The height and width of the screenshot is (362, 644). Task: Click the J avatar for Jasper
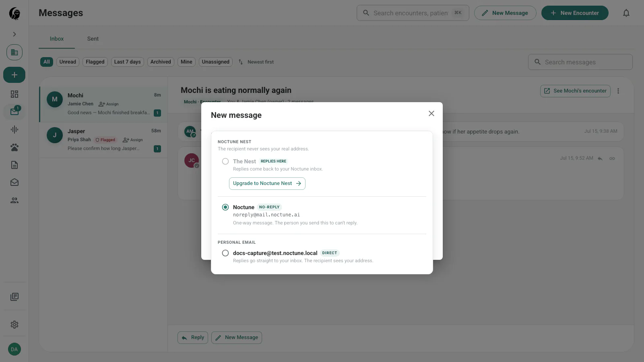[55, 135]
